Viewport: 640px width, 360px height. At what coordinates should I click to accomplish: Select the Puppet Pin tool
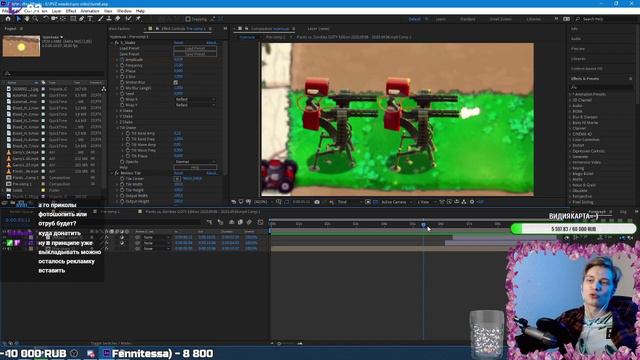point(138,19)
